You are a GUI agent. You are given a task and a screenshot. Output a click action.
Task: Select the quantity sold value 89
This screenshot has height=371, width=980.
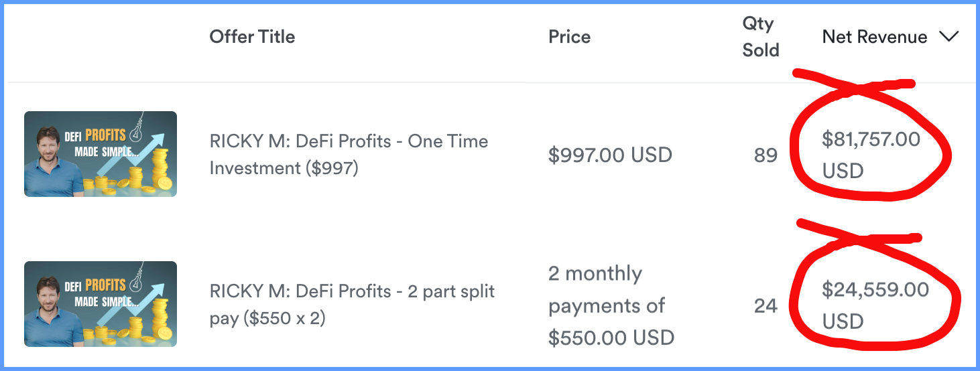point(765,155)
